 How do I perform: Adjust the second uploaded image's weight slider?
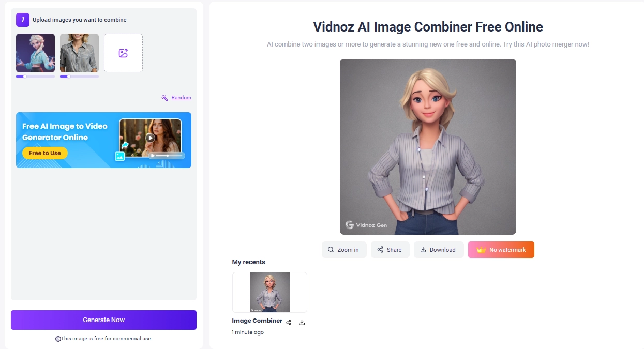[x=68, y=77]
